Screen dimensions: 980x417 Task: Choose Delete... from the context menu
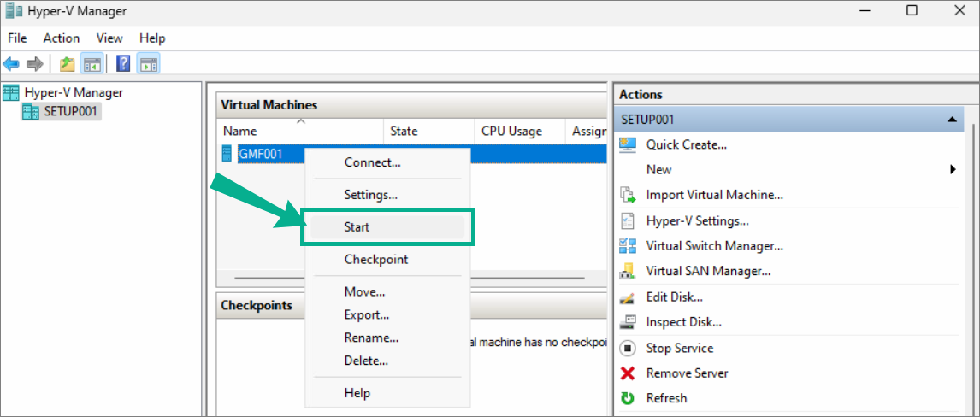[387, 361]
